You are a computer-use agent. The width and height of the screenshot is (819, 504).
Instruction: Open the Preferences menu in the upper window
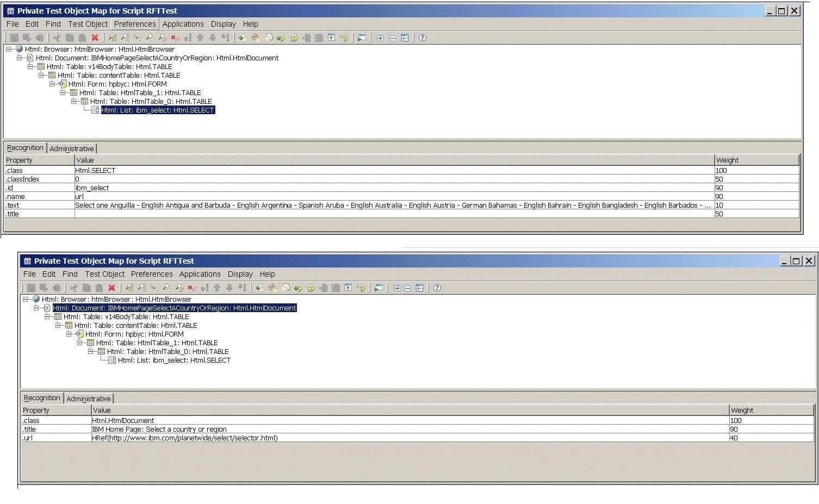pyautogui.click(x=135, y=24)
